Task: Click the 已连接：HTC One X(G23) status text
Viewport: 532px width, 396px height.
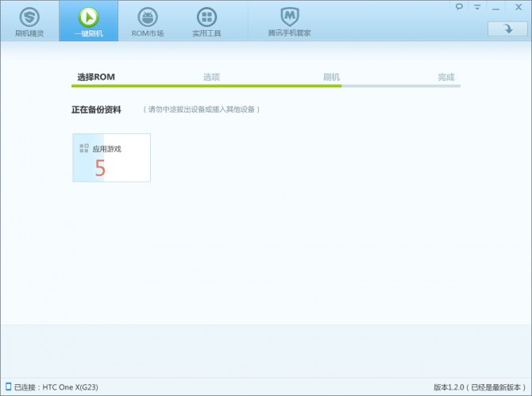Action: pos(56,386)
